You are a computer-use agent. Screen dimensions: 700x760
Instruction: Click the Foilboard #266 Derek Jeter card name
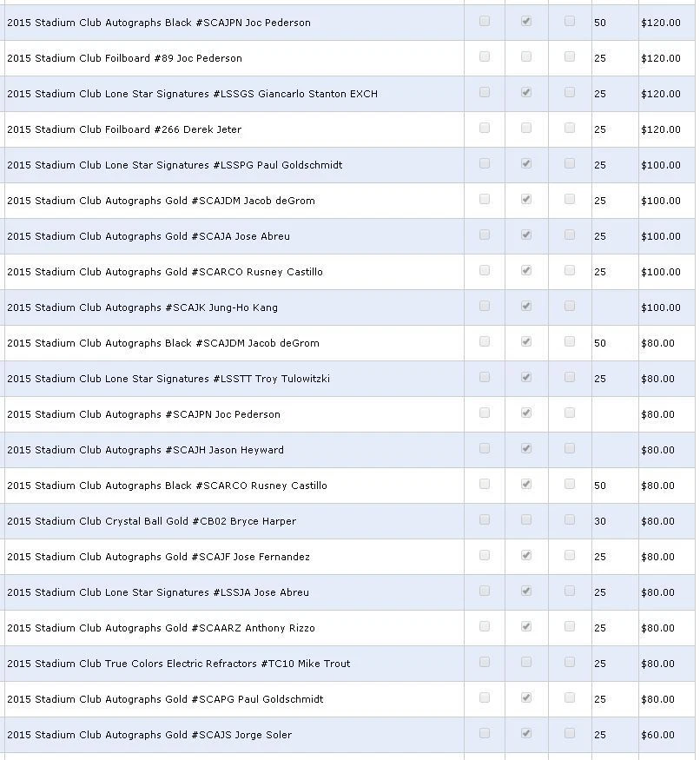click(124, 129)
